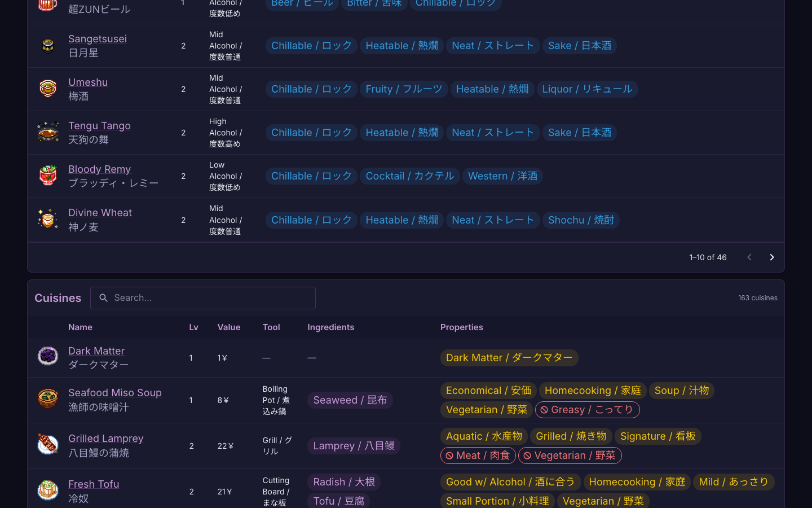Screen dimensions: 812x508
Task: Click the Mild property tag
Action: pyautogui.click(x=734, y=482)
